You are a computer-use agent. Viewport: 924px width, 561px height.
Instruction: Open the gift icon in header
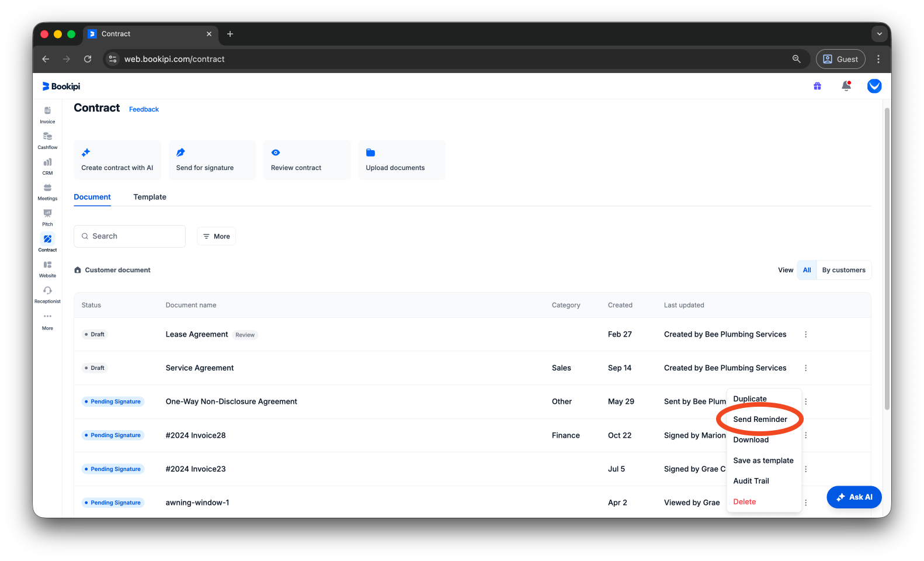pos(817,86)
